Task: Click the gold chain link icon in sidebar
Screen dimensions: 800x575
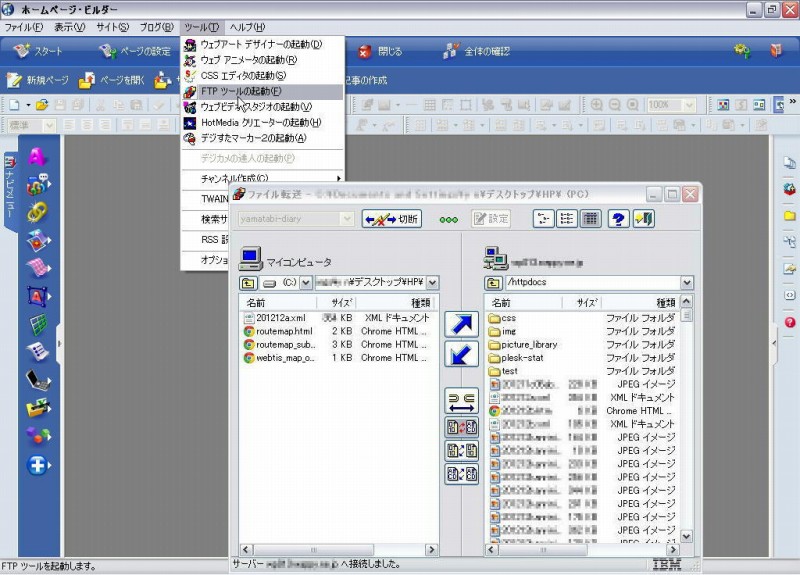Action: coord(37,212)
